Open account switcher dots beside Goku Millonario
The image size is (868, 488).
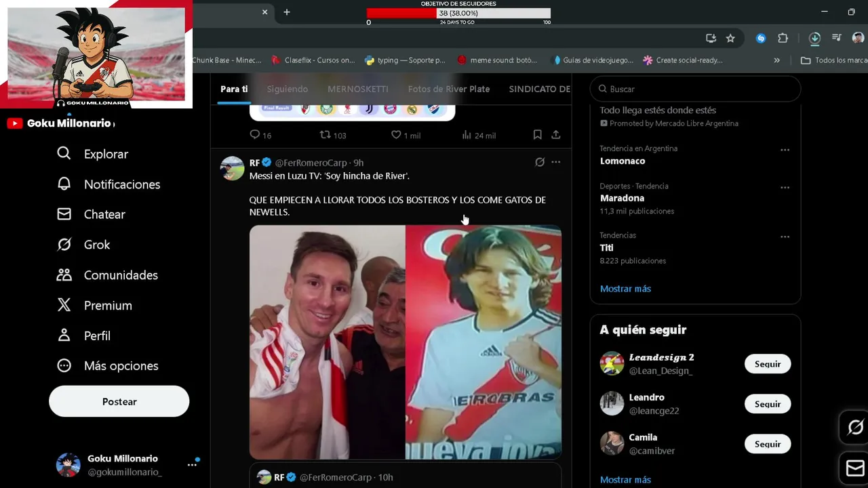click(192, 465)
